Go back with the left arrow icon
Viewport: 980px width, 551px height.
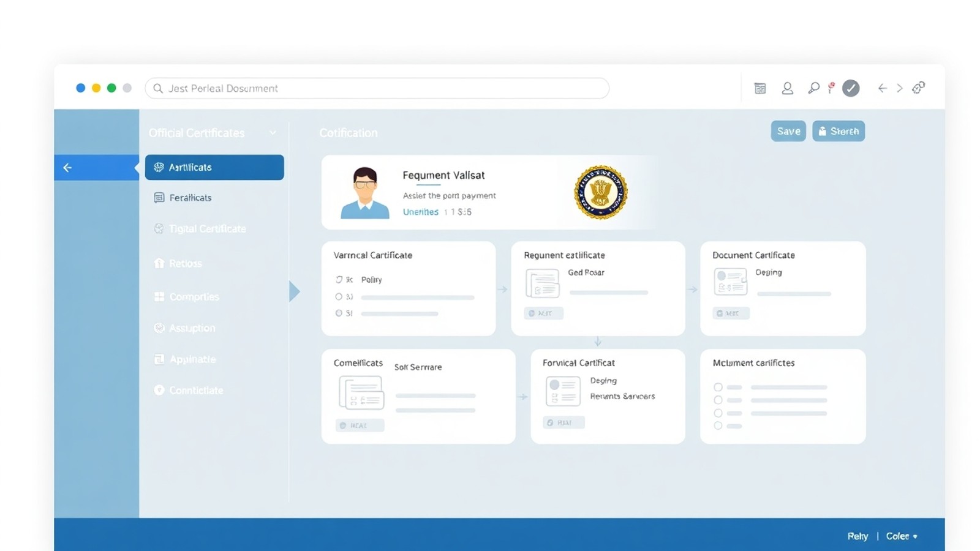pos(882,88)
